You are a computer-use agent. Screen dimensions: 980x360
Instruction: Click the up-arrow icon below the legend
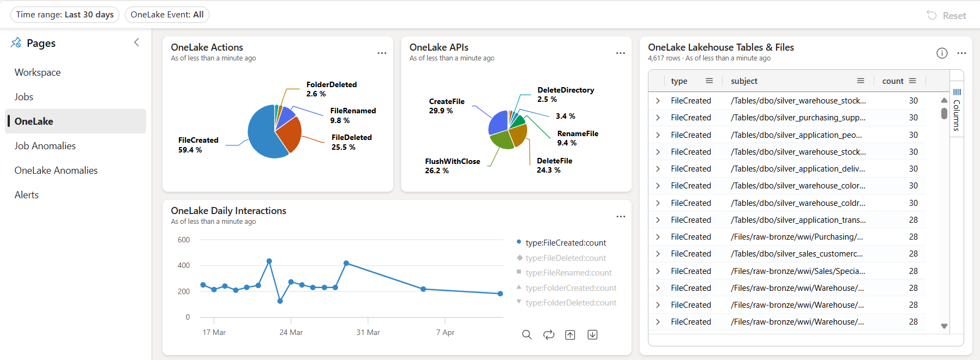[570, 335]
